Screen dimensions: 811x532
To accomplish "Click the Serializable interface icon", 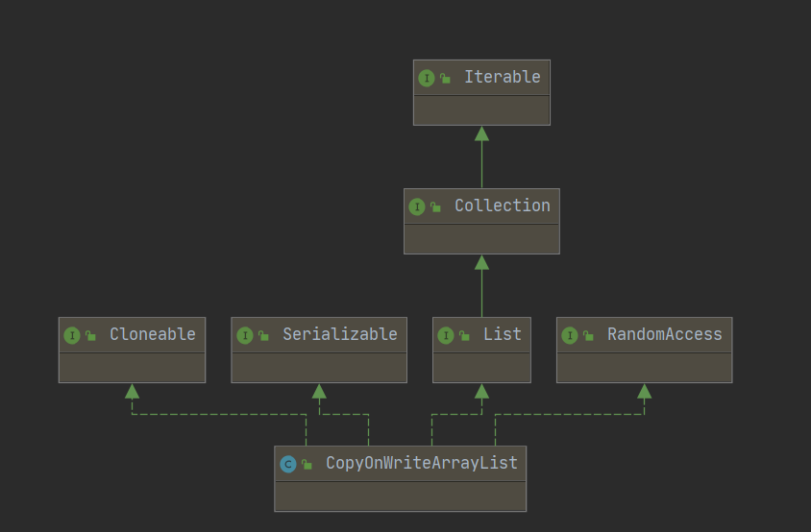I will [x=245, y=335].
